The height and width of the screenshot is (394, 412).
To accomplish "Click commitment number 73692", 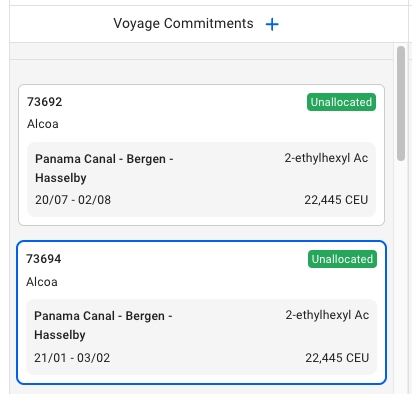I will (45, 102).
